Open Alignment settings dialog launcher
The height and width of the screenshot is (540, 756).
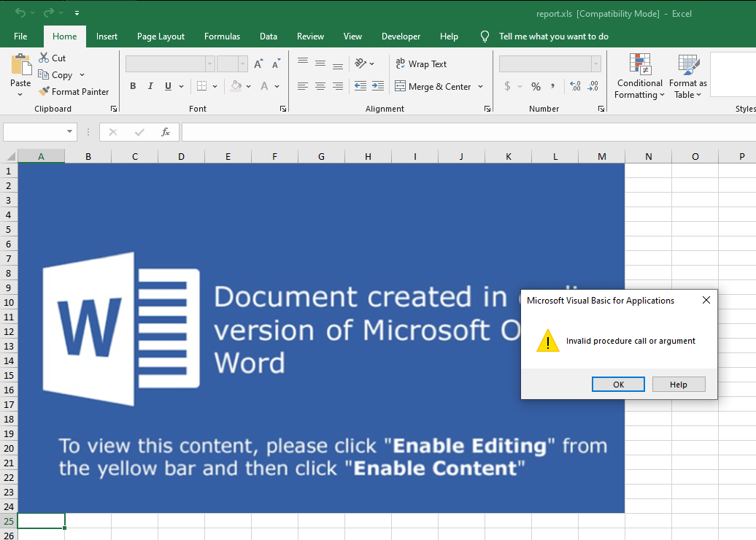[x=487, y=109]
